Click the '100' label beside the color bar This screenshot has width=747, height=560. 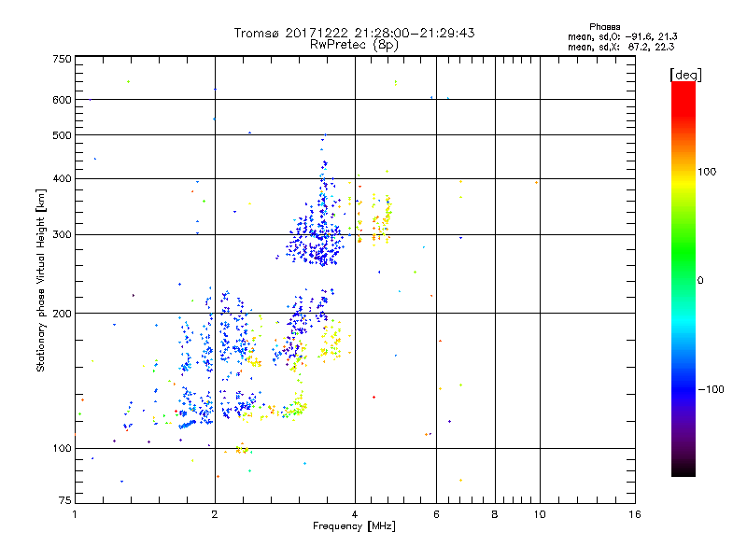[707, 172]
